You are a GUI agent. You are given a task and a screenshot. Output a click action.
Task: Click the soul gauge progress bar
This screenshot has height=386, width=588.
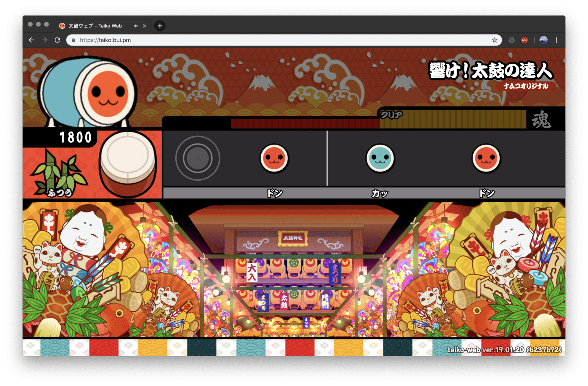tap(379, 120)
